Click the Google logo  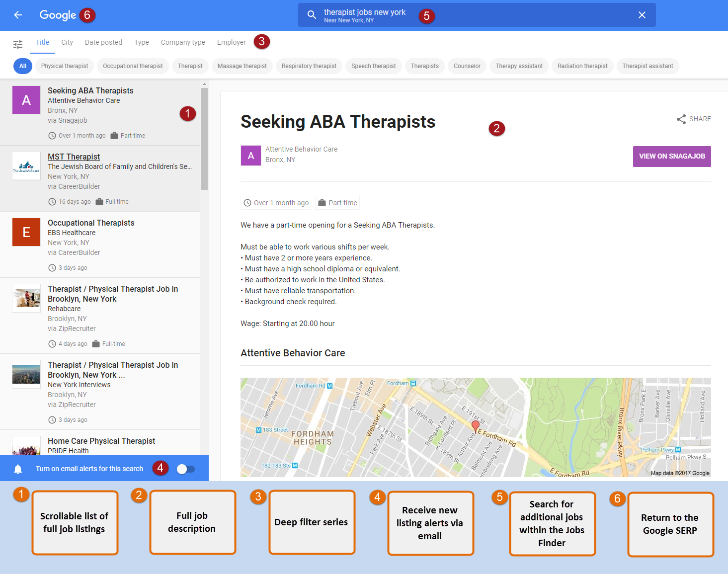(58, 15)
